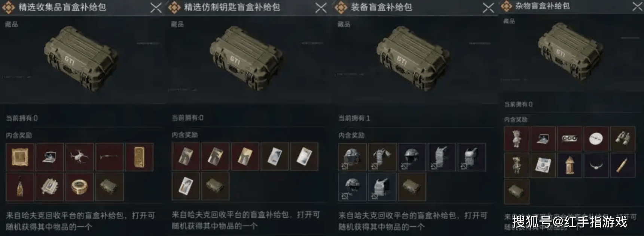Close the 杂物盲盒补给包 panel

pyautogui.click(x=637, y=6)
